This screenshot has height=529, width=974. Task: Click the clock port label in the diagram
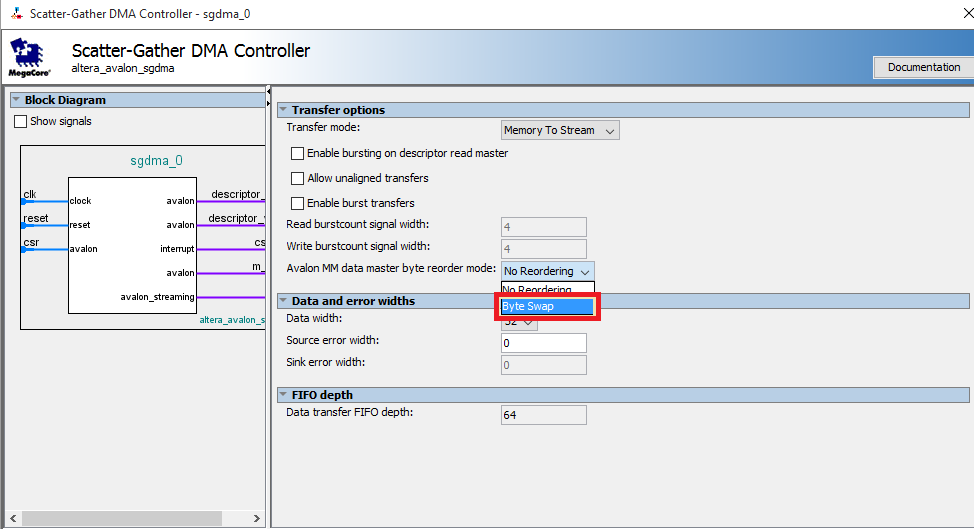tap(80, 201)
